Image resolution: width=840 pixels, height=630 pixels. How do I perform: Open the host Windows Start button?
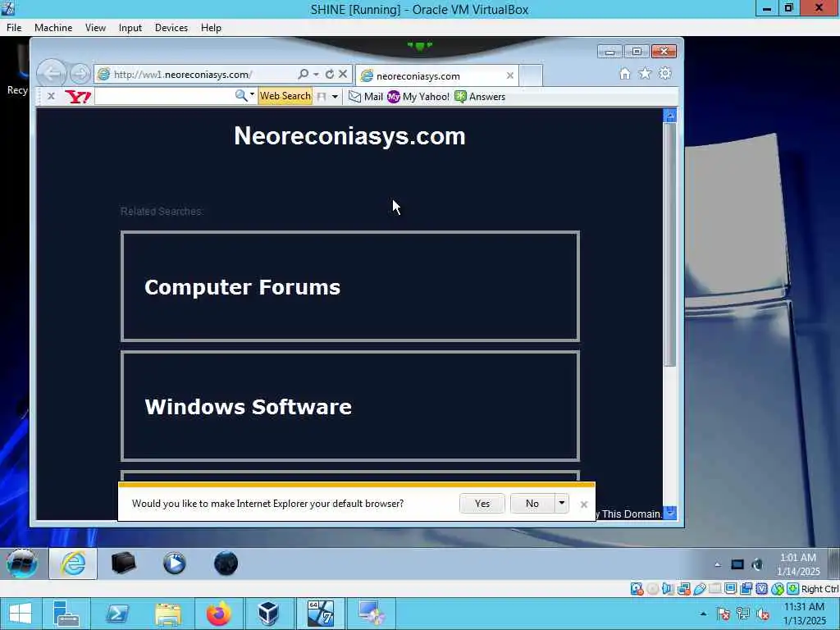coord(21,614)
